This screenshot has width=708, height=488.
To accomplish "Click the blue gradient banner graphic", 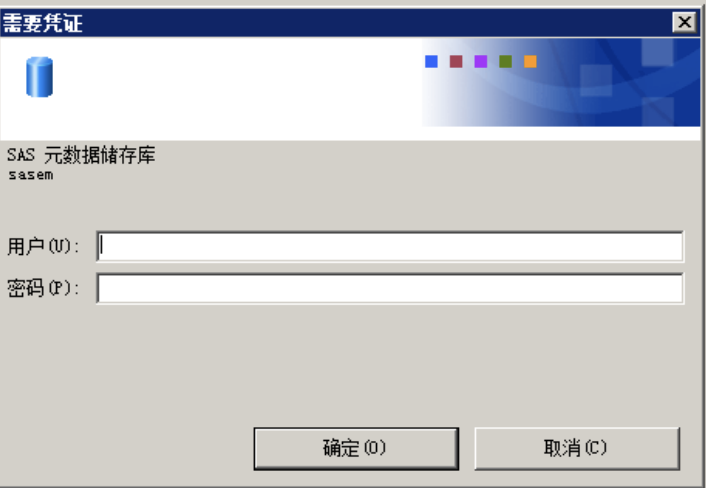I will (561, 82).
